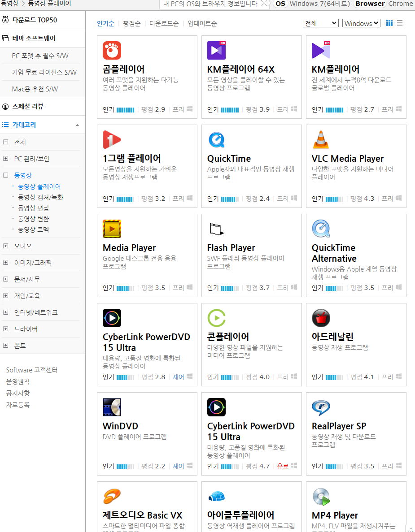
Task: Click the QuickTime blue Q icon
Action: (216, 140)
